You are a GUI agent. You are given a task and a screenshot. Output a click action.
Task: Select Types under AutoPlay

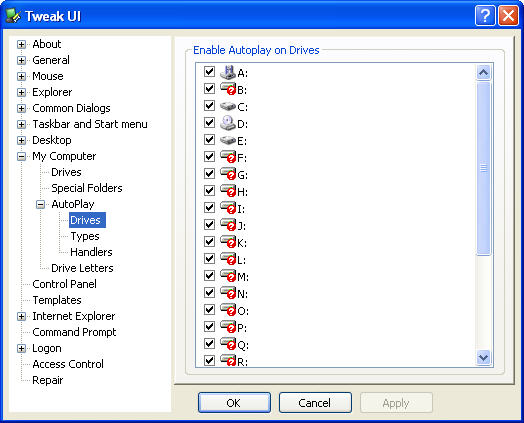pos(85,236)
